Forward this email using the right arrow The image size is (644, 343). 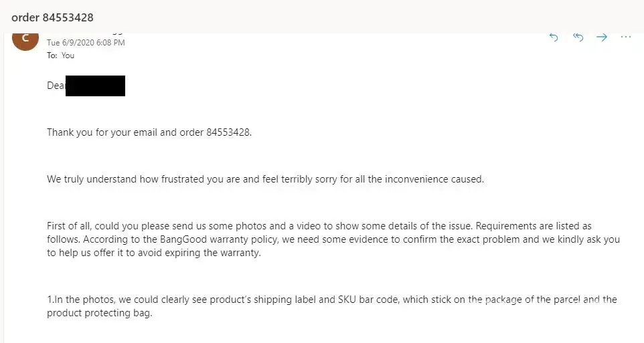tap(602, 37)
